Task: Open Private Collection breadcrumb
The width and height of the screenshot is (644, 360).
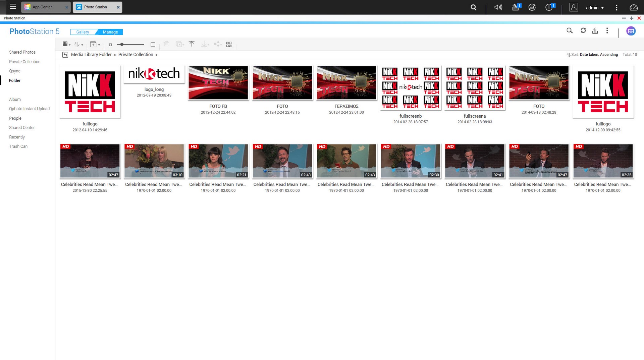Action: click(136, 55)
